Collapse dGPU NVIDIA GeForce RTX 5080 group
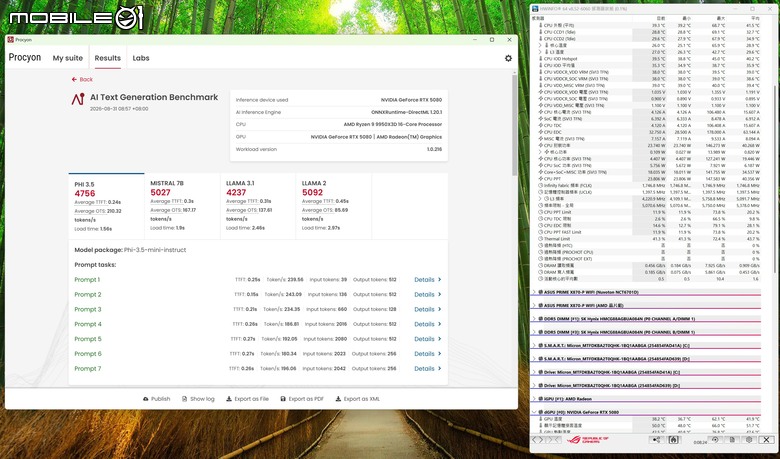This screenshot has height=459, width=780. (x=534, y=412)
